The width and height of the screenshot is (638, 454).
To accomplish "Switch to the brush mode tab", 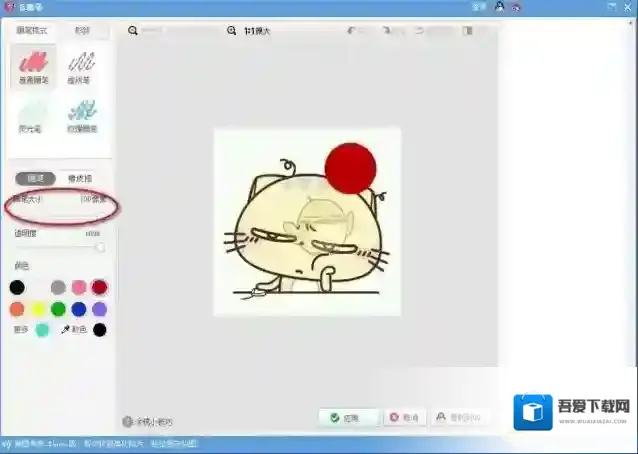I will click(32, 31).
